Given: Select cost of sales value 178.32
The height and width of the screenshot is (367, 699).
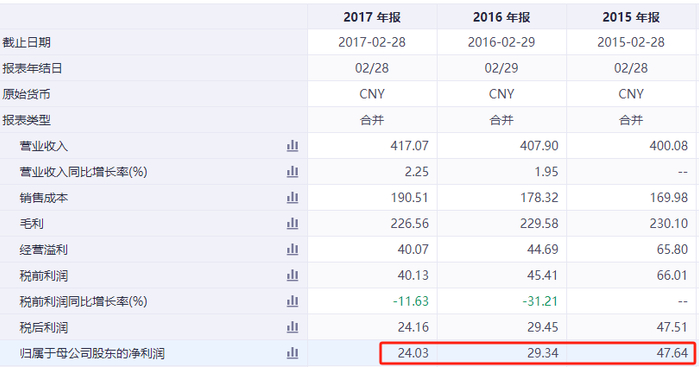Looking at the screenshot, I should pyautogui.click(x=539, y=198).
